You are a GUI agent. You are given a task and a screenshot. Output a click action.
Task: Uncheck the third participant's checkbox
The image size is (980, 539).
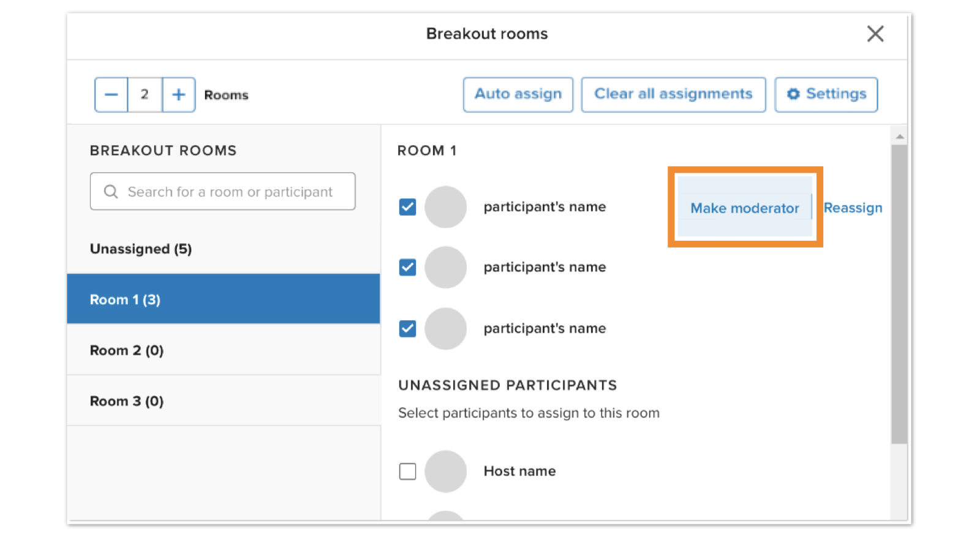(407, 329)
